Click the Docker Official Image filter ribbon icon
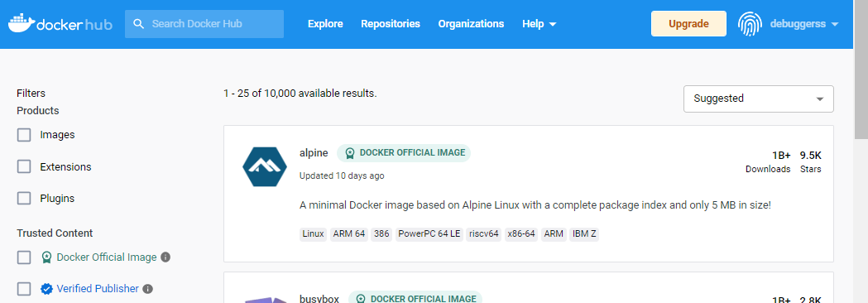Image resolution: width=868 pixels, height=303 pixels. tap(46, 257)
